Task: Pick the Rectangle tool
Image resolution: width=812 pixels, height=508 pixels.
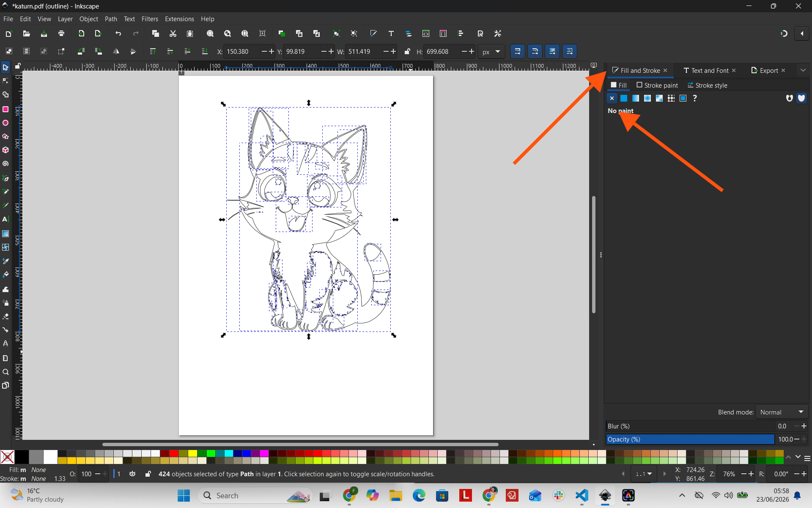Action: point(5,109)
